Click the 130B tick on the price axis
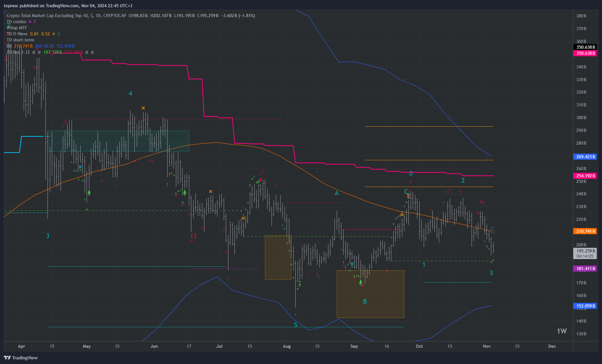This screenshot has height=364, width=602. (x=581, y=334)
